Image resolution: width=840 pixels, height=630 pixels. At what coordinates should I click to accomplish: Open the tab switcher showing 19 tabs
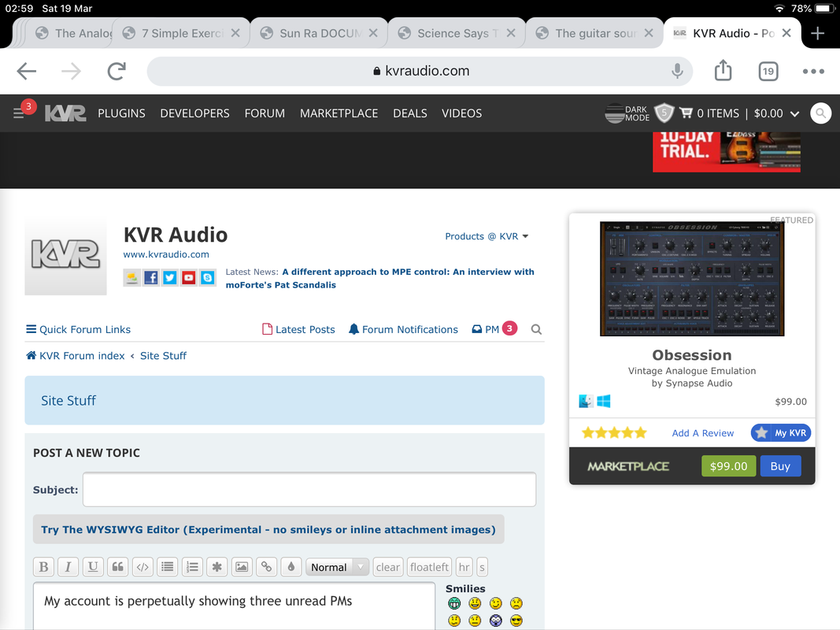(x=768, y=71)
